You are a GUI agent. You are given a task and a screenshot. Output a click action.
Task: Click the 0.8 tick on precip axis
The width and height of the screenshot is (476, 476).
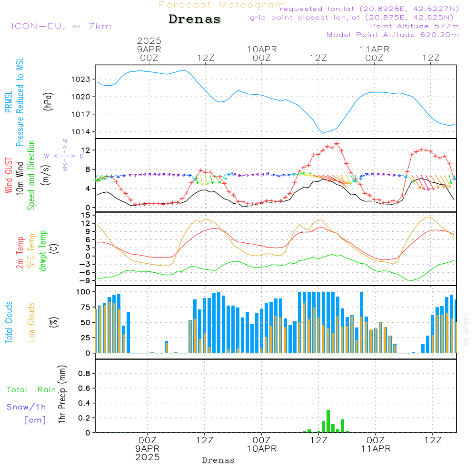[84, 373]
